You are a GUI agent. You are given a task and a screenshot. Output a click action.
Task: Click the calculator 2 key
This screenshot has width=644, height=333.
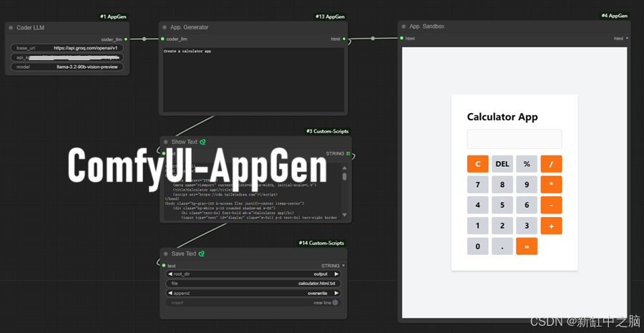[502, 226]
